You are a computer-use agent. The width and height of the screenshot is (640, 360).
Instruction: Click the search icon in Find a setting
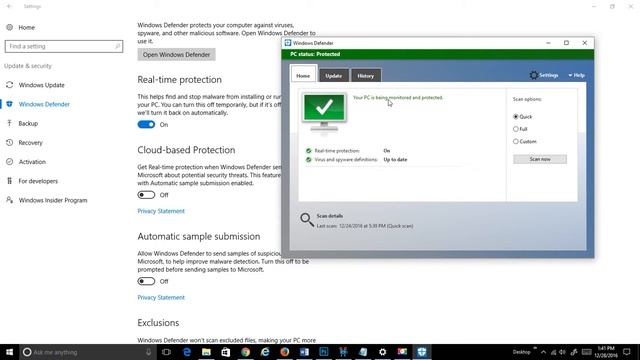[118, 46]
